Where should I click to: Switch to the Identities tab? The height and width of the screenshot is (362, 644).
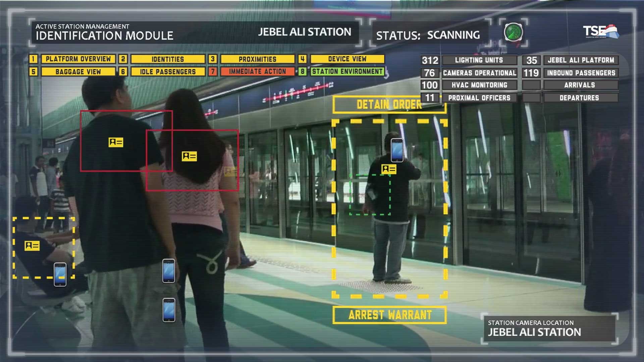168,59
